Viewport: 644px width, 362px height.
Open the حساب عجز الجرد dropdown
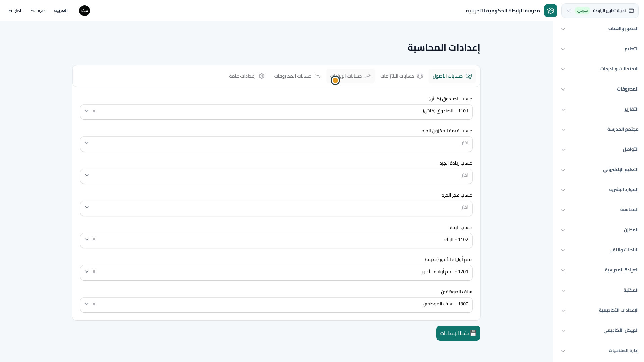tap(276, 208)
